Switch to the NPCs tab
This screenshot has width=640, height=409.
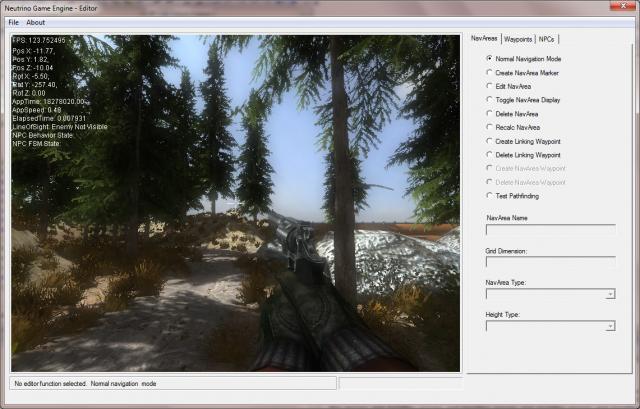(x=547, y=39)
